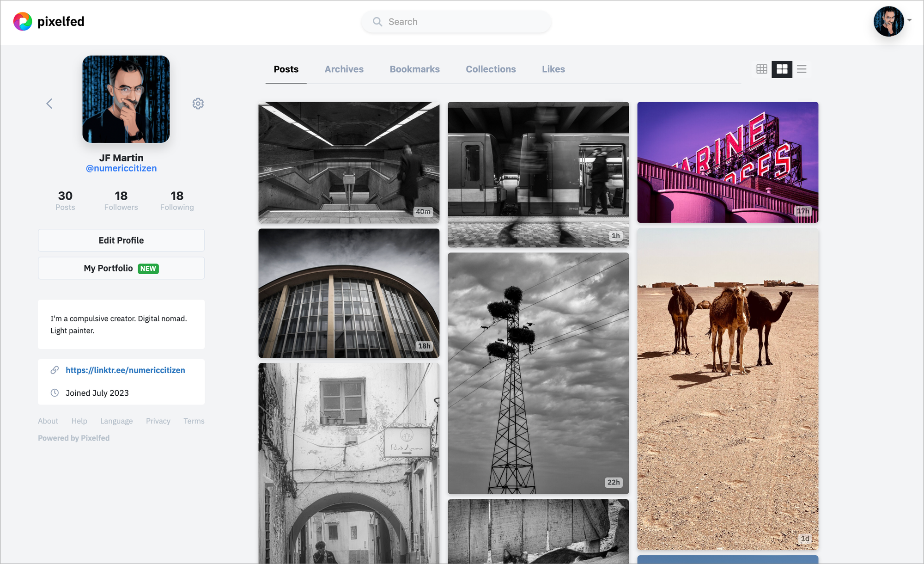Open My Portfolio

click(121, 268)
